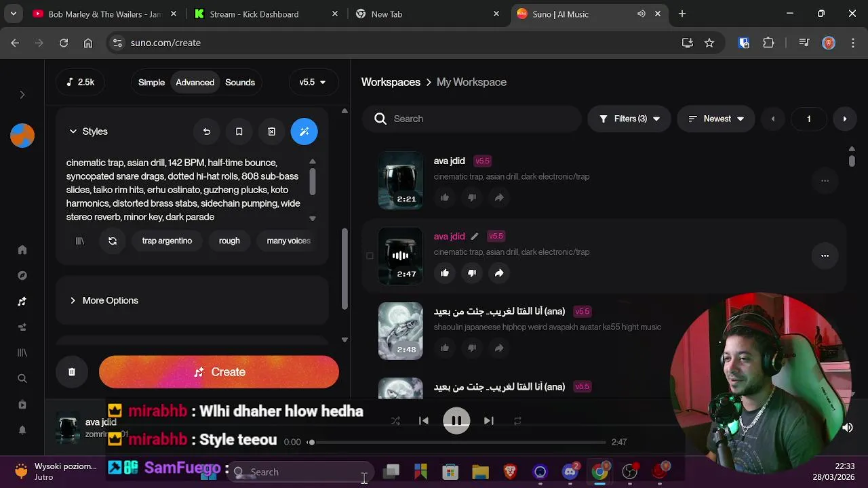
Task: Open style library icon beside refresh
Action: click(80, 241)
